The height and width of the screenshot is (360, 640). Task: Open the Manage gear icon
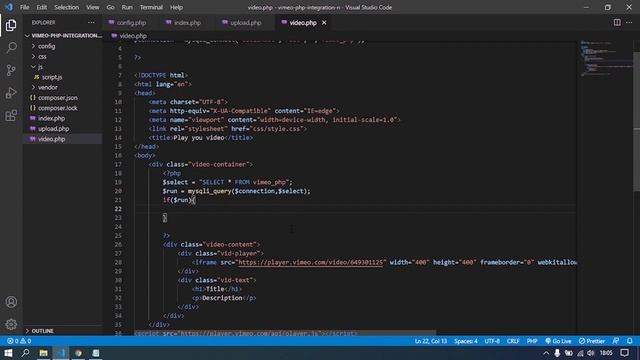[x=11, y=324]
